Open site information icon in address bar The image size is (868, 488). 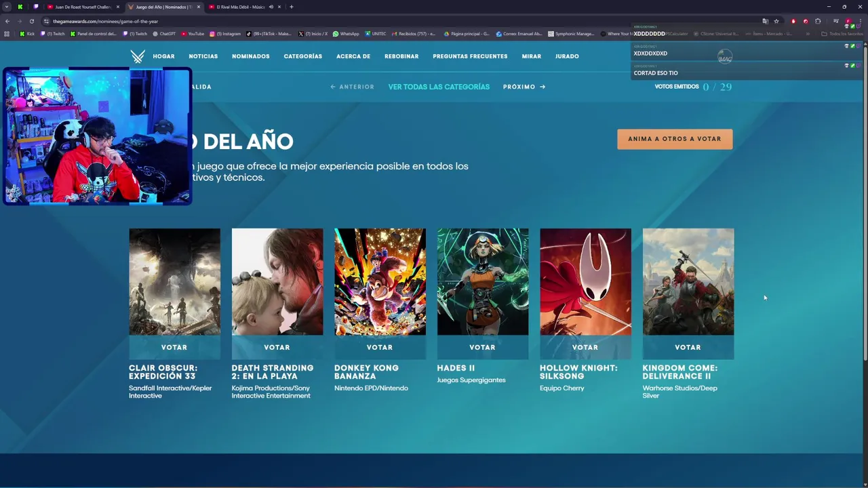point(46,21)
